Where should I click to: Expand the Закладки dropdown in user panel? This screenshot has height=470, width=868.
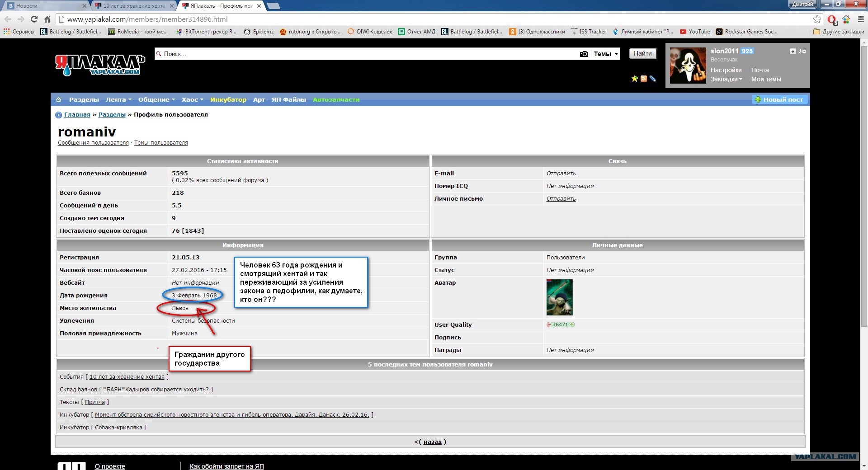[x=726, y=79]
